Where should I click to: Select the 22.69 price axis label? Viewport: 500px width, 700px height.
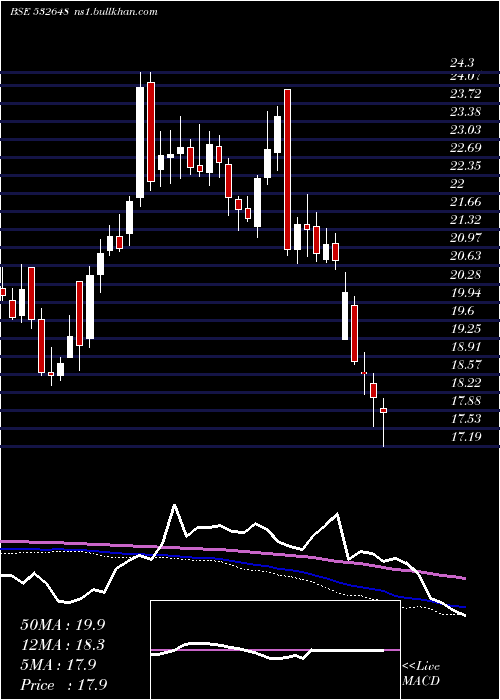[x=466, y=148]
